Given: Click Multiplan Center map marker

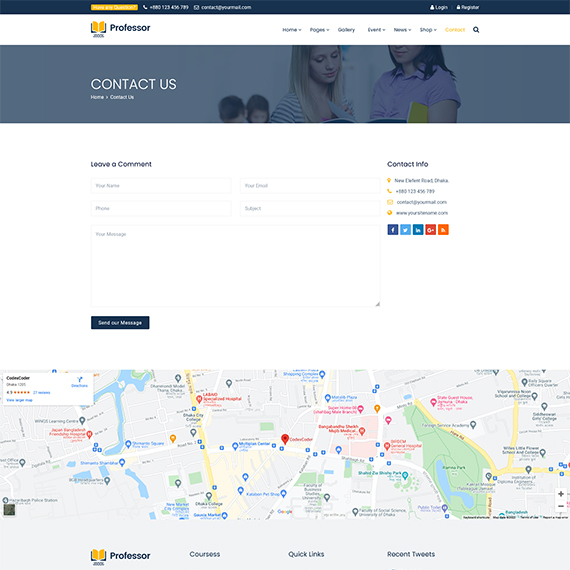Looking at the screenshot, I should pos(235,446).
